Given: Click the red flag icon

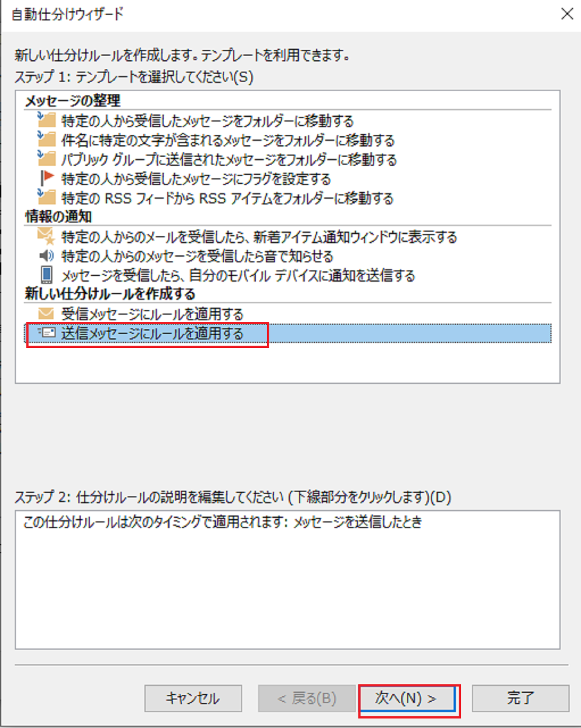Looking at the screenshot, I should coord(47,178).
